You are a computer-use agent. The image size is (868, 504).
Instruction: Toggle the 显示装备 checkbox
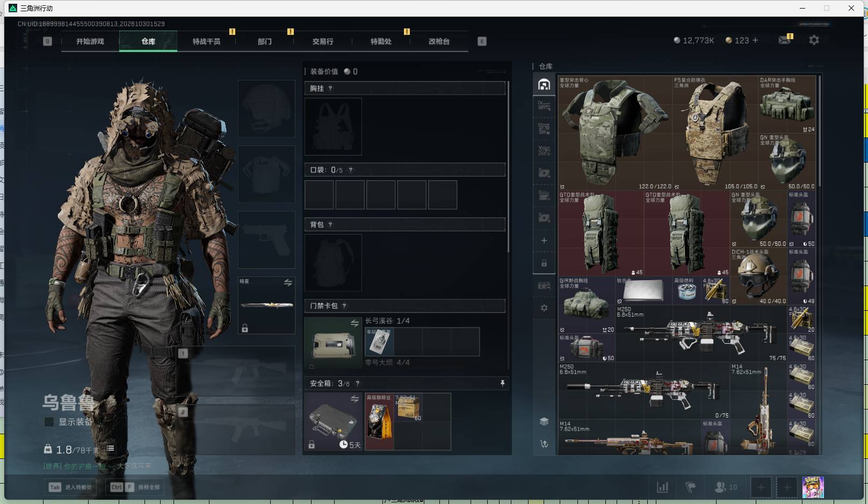pos(49,422)
